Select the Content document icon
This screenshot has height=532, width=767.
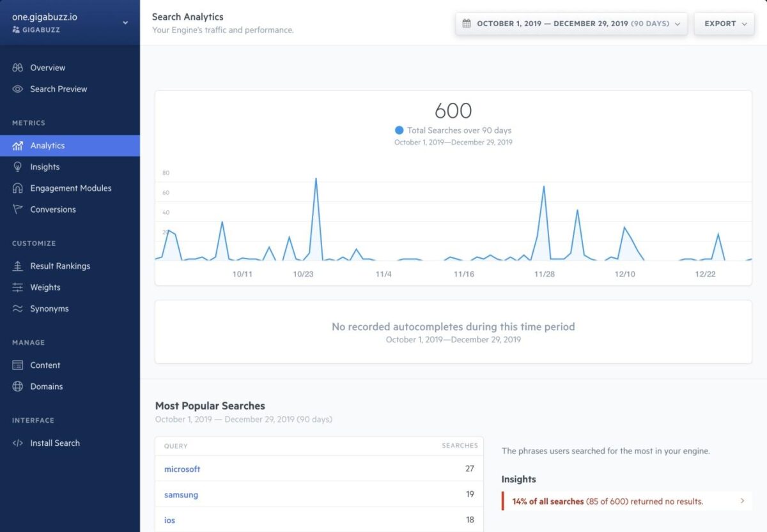point(17,365)
